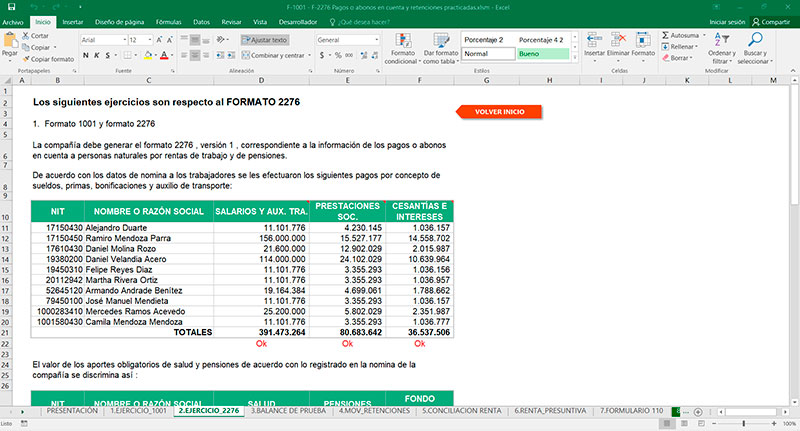800x431 pixels.
Task: Open the borders icon in Fuente group
Action: [x=128, y=55]
